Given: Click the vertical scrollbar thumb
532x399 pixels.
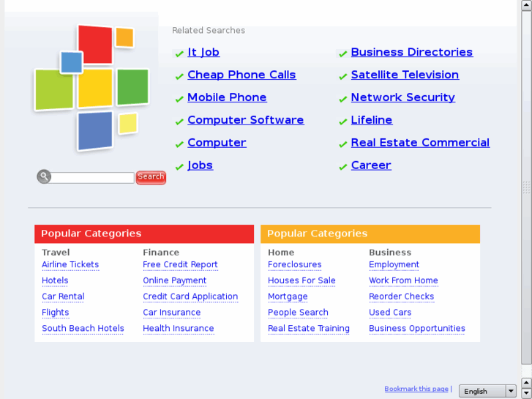Looking at the screenshot, I should tap(526, 187).
